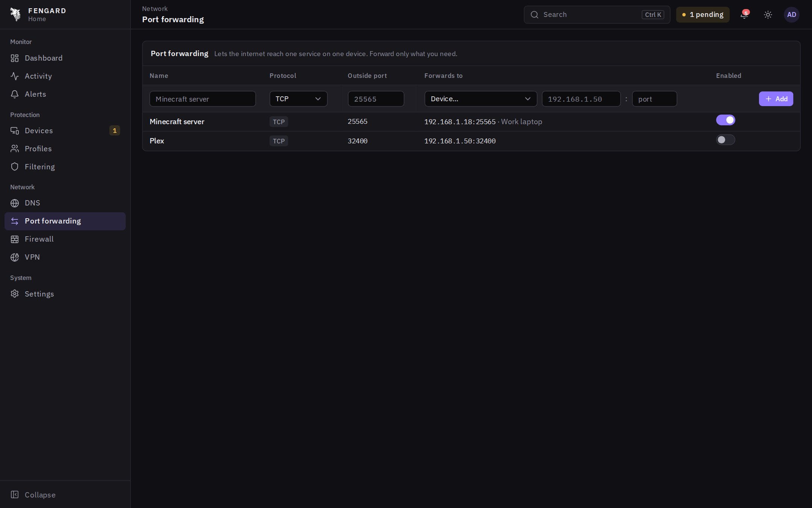Click the Plex row name

(x=157, y=141)
